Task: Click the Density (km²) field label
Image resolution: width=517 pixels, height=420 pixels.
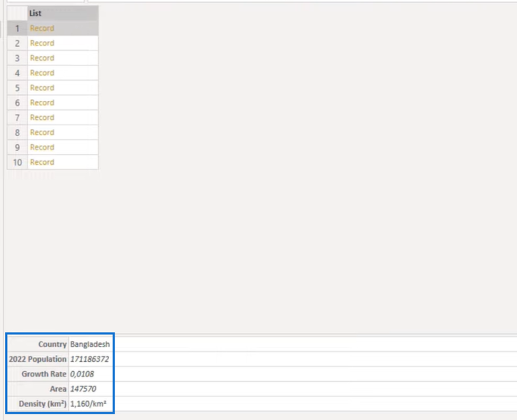Action: click(x=43, y=404)
